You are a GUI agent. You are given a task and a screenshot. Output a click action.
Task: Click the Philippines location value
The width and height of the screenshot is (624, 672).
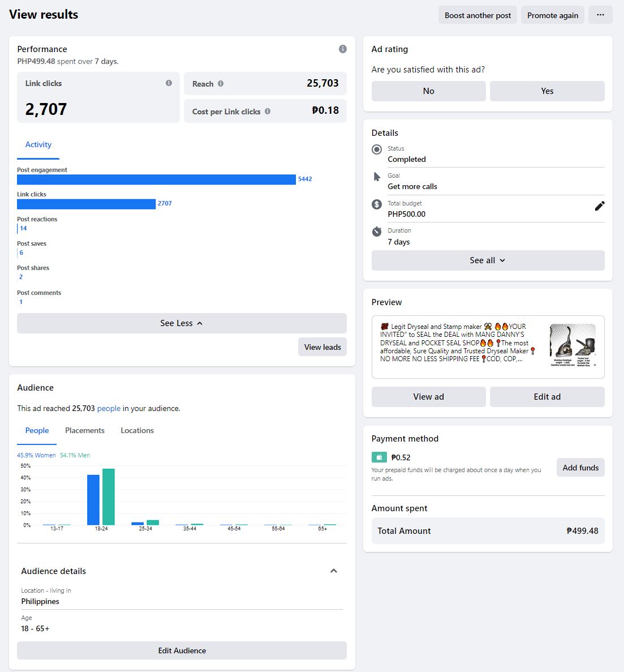[40, 601]
